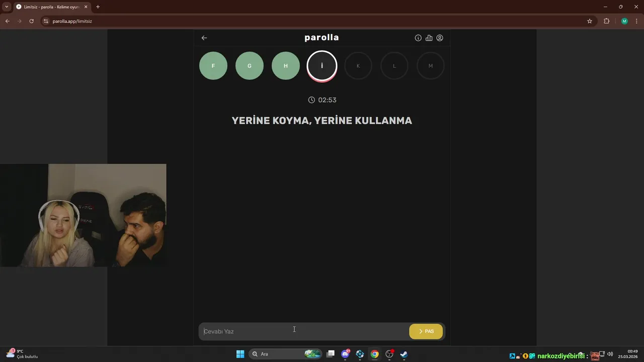The image size is (644, 362).
Task: Click the webcam overlay thumbnail
Action: [x=83, y=215]
